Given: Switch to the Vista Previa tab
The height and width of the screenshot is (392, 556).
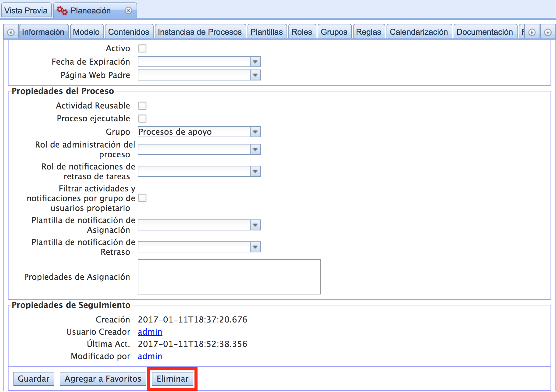Looking at the screenshot, I should point(26,11).
